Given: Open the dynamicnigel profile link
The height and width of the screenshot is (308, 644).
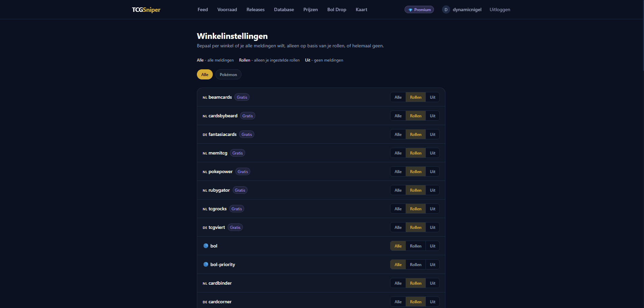Looking at the screenshot, I should coord(467,10).
